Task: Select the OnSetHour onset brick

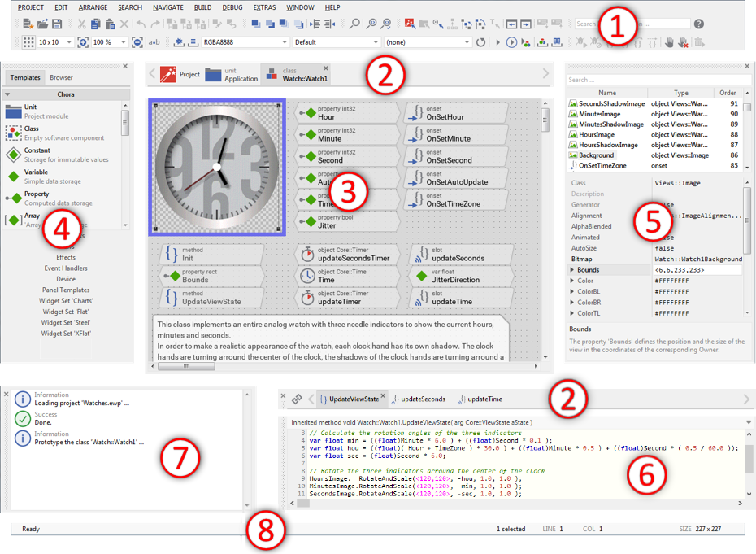Action: (455, 113)
